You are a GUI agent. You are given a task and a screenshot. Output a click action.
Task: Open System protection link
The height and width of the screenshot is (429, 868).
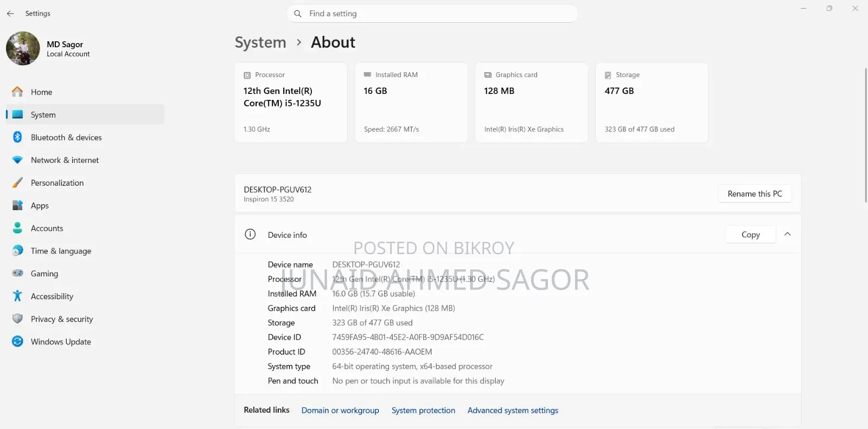pos(423,411)
